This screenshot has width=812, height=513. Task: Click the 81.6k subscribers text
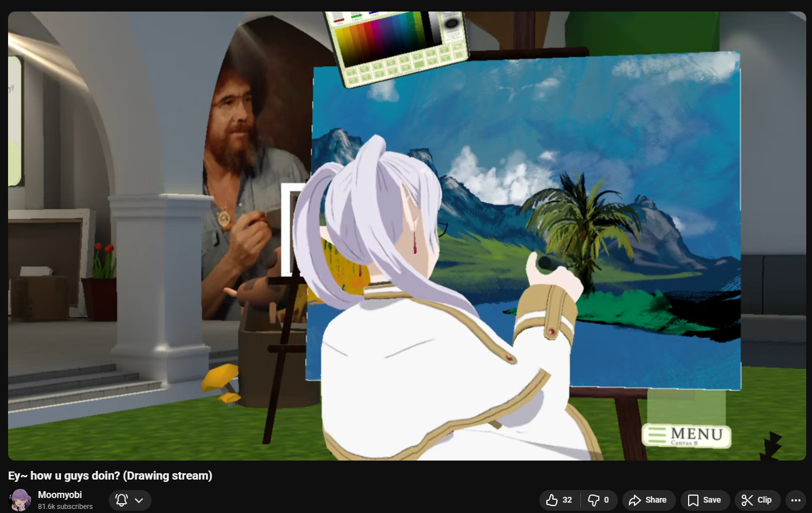pos(65,507)
